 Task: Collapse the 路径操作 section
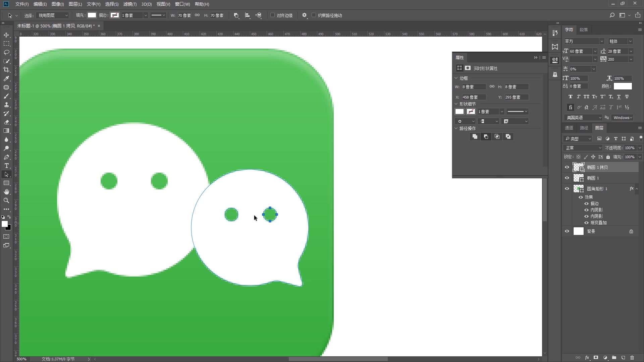click(x=456, y=128)
